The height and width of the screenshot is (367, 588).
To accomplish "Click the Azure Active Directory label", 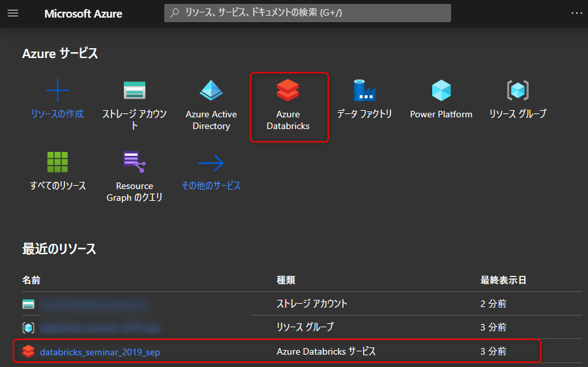I will point(211,120).
